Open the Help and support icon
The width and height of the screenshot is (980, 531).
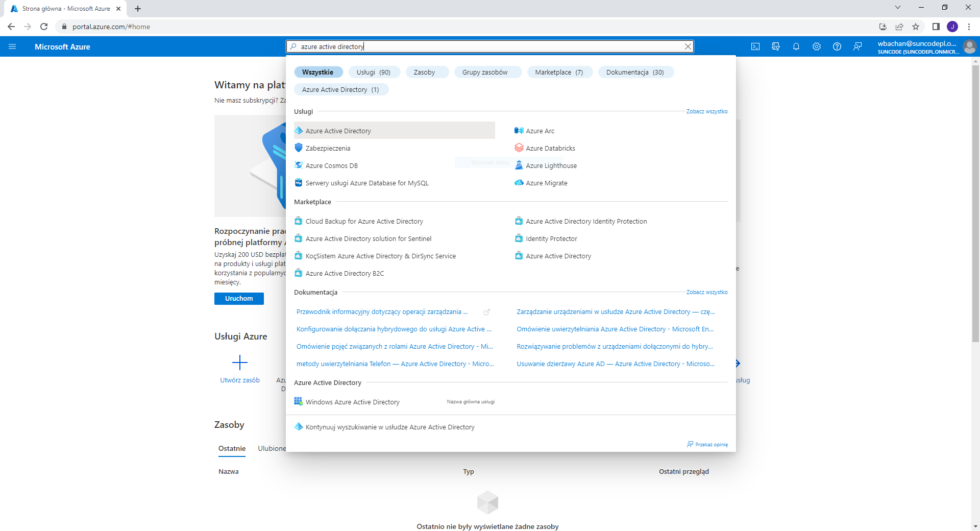(x=837, y=46)
